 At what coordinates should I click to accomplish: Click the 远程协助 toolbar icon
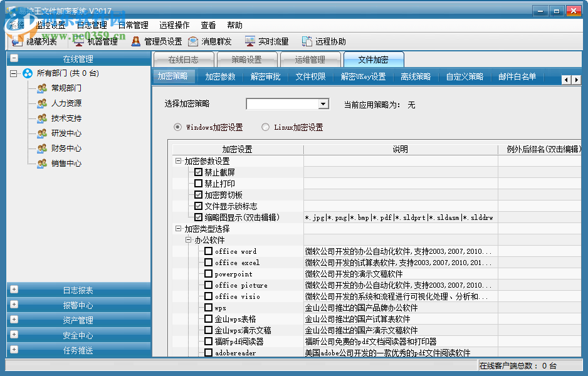click(307, 41)
